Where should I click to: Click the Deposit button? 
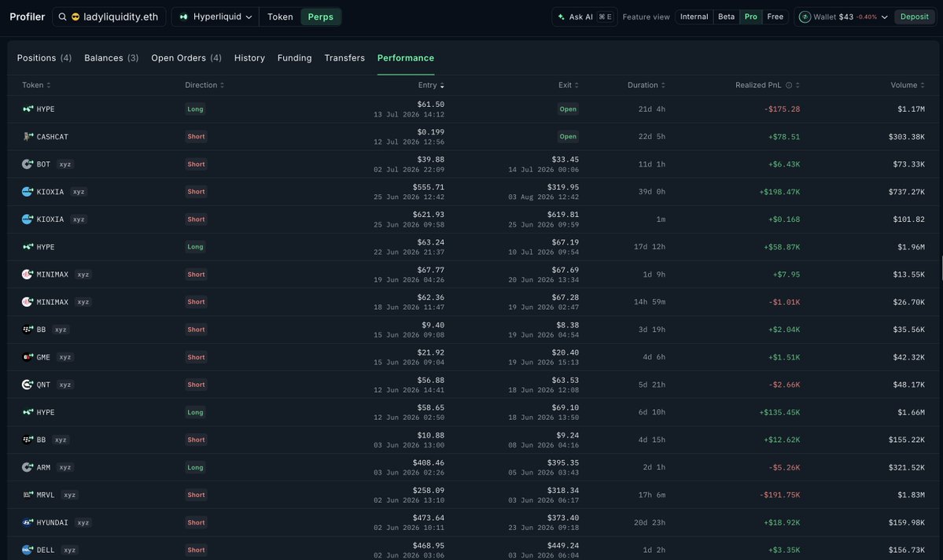click(914, 17)
